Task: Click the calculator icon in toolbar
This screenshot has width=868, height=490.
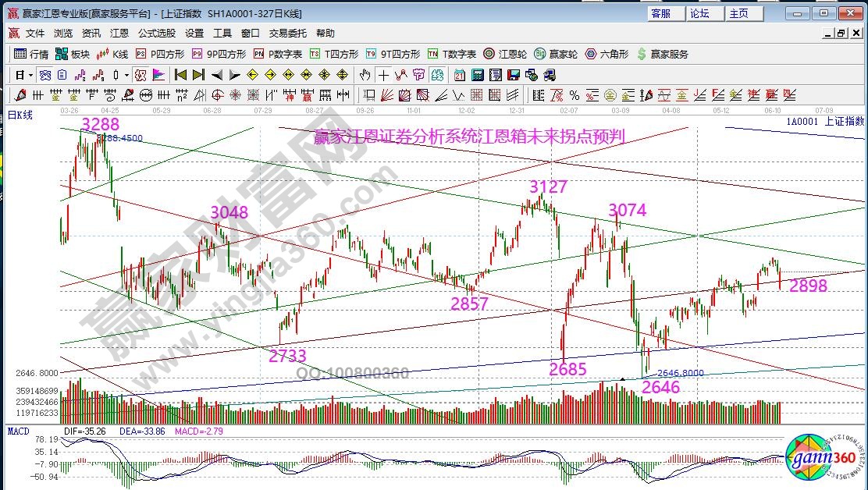Action: [476, 75]
